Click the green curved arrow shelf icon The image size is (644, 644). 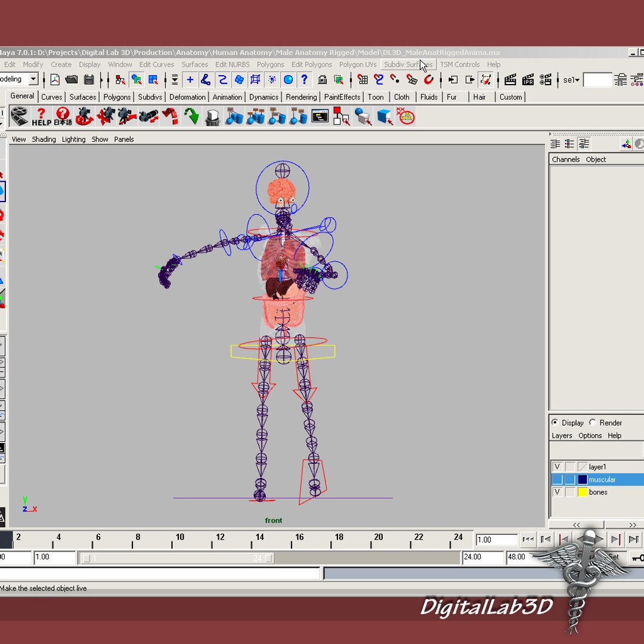coord(191,117)
